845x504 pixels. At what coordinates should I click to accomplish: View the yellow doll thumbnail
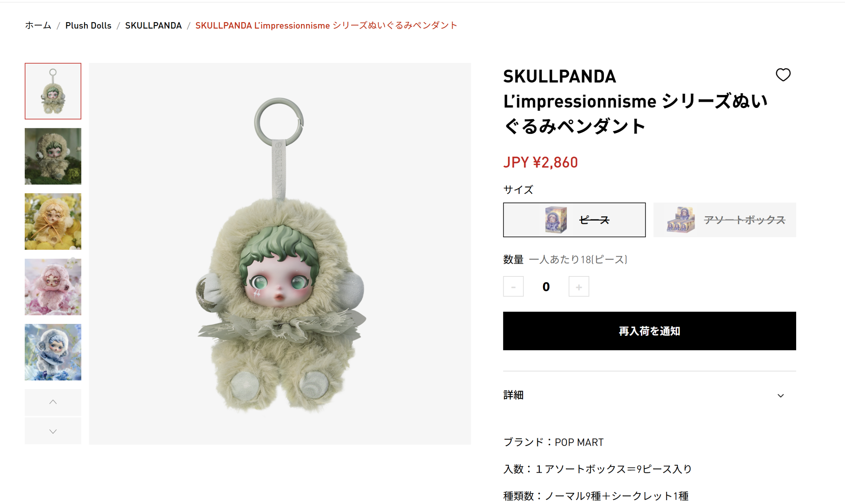point(53,221)
